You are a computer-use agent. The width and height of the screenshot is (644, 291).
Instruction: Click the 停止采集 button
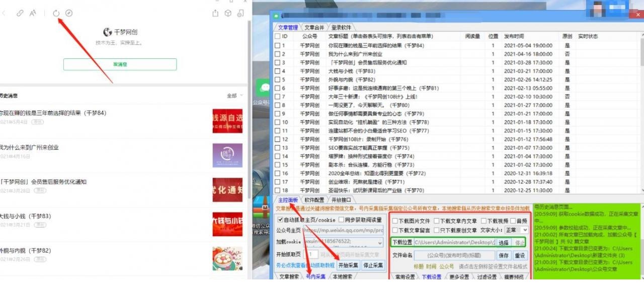click(x=373, y=265)
